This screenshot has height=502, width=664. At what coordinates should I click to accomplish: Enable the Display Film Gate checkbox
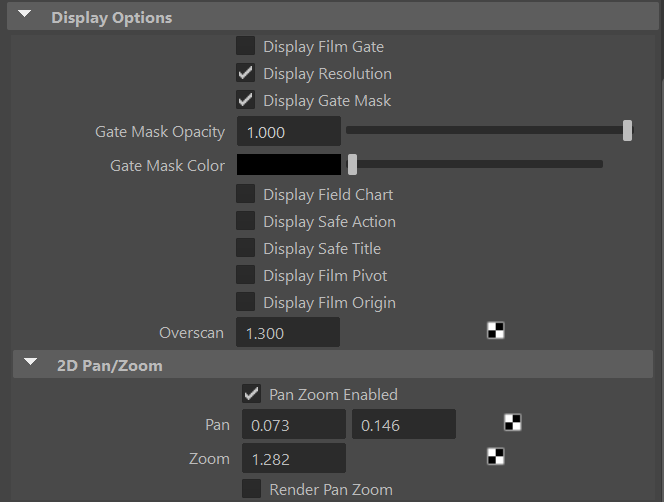(x=245, y=46)
